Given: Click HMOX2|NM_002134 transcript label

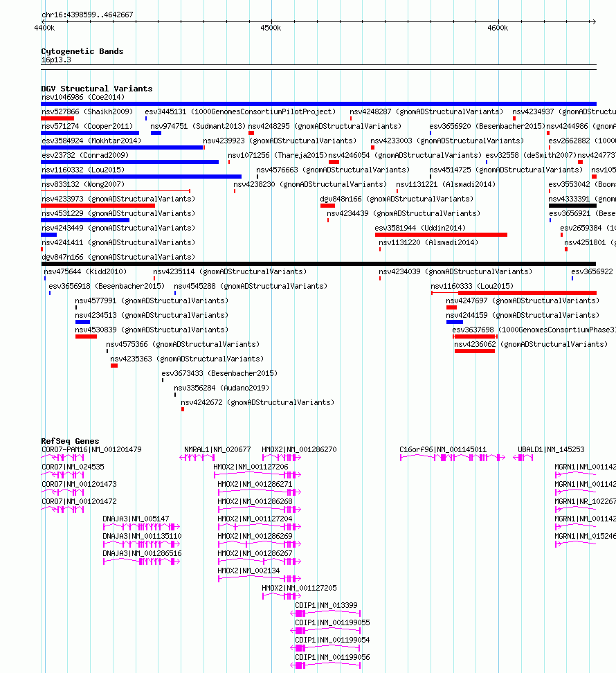Looking at the screenshot, I should (248, 571).
